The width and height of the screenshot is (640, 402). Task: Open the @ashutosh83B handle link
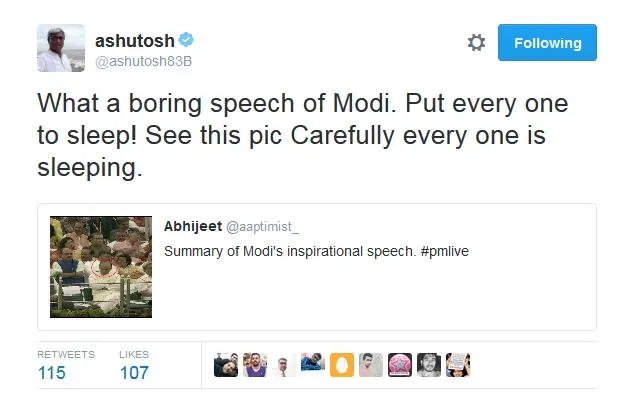pos(143,62)
